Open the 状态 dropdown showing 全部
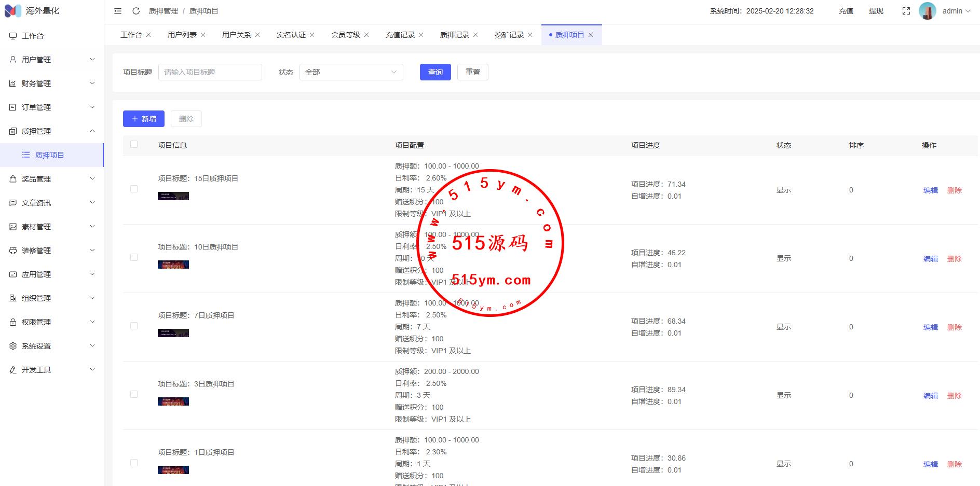The image size is (980, 486). 351,72
